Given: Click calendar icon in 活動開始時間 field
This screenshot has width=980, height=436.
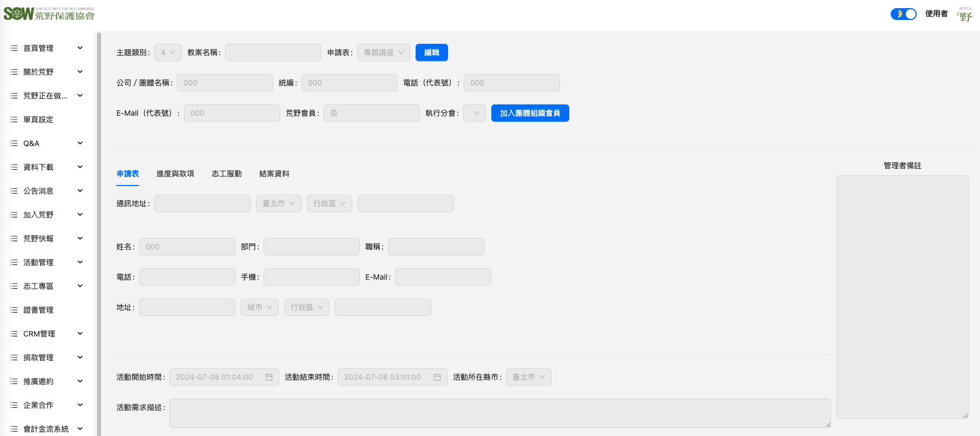Looking at the screenshot, I should (x=269, y=377).
